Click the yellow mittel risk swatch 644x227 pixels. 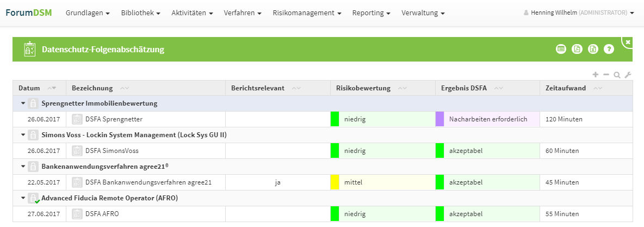[335, 182]
